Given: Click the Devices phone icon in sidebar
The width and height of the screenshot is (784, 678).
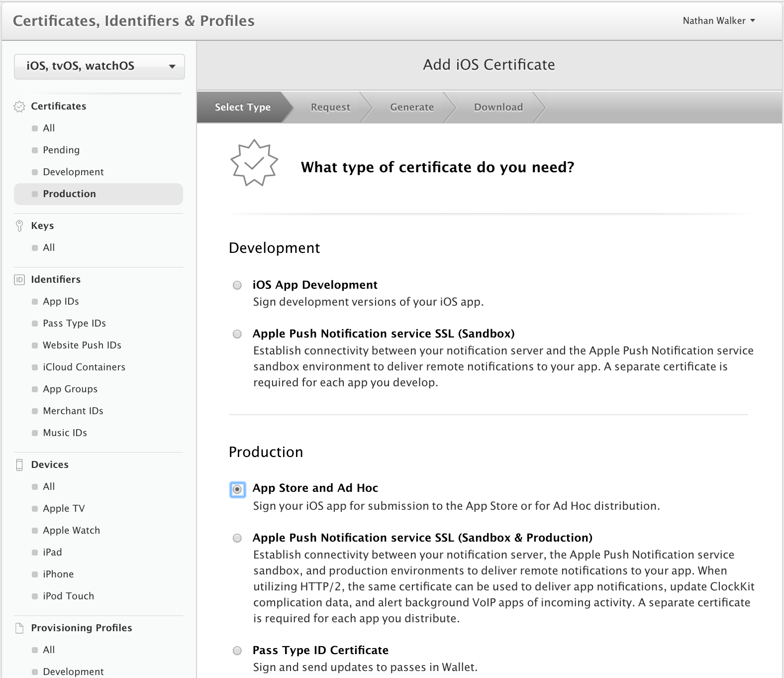Looking at the screenshot, I should (x=19, y=465).
